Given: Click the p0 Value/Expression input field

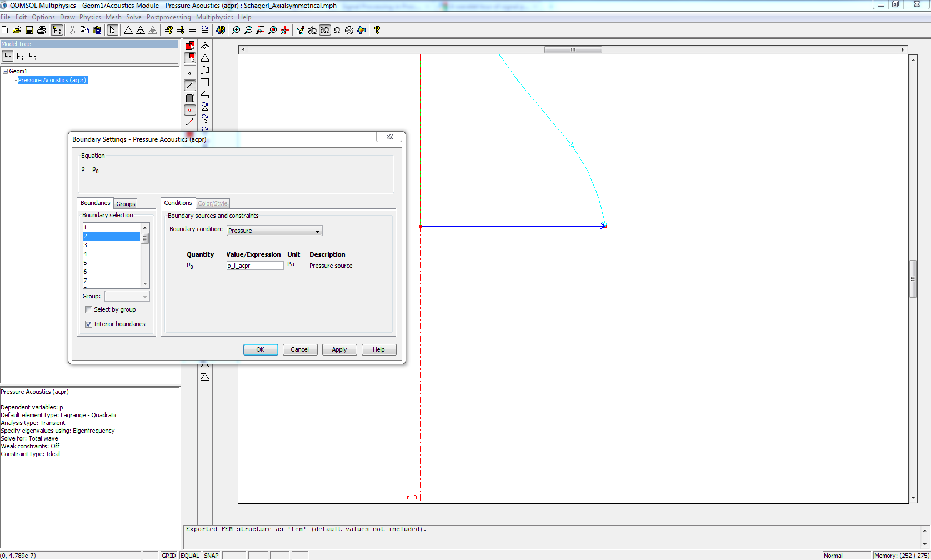Looking at the screenshot, I should click(255, 266).
